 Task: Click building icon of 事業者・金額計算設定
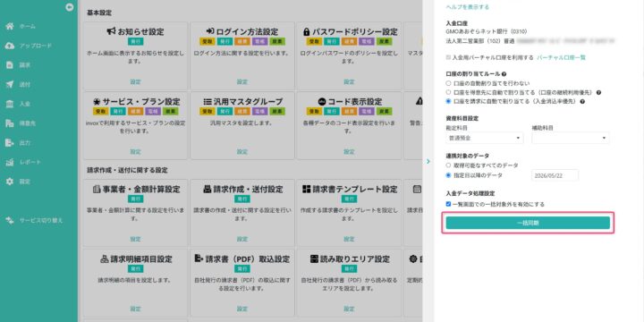tap(97, 190)
